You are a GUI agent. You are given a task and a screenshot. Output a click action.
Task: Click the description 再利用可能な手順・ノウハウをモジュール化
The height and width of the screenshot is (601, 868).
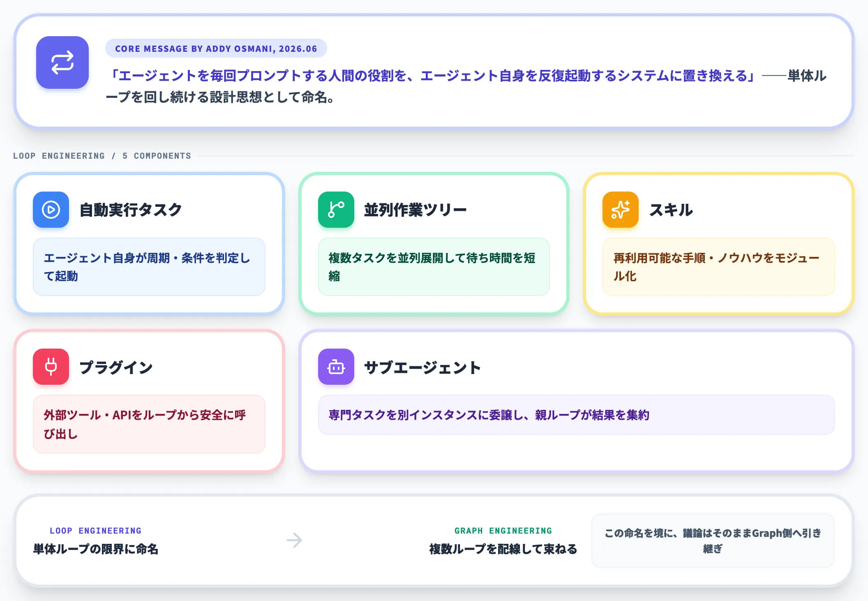[719, 267]
